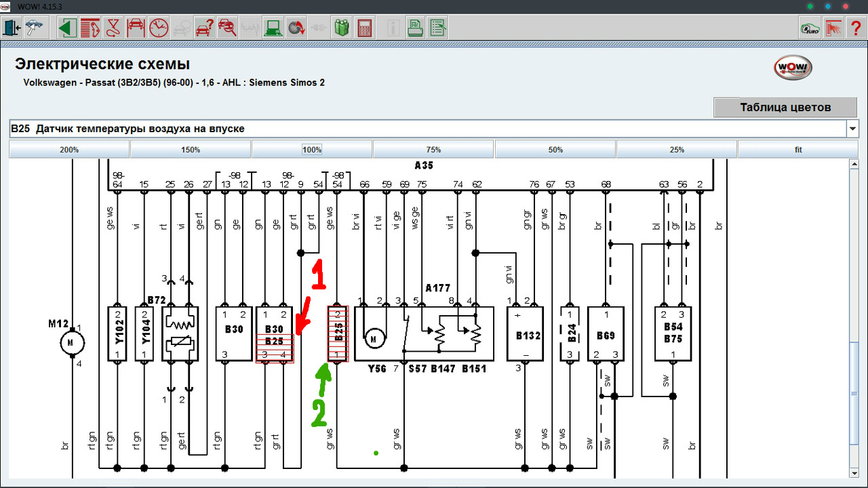Open car search magnifier icon
This screenshot has height=488, width=868.
[228, 28]
